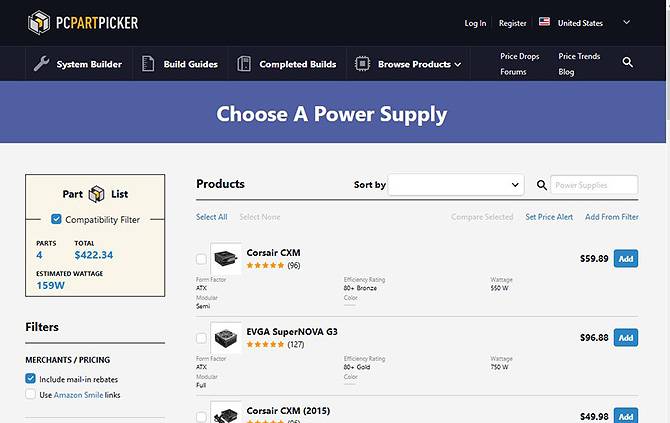Open the Blog link
Viewport: 670px width, 423px height.
[566, 72]
